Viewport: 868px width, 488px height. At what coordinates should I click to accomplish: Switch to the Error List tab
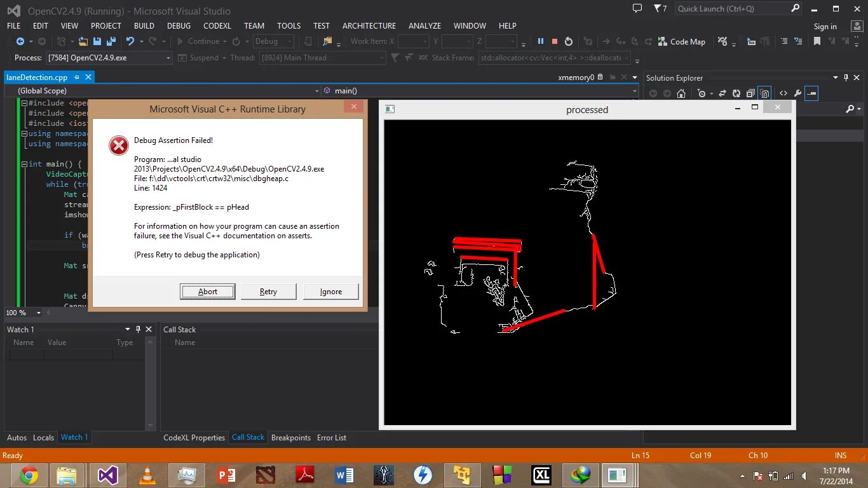tap(332, 438)
